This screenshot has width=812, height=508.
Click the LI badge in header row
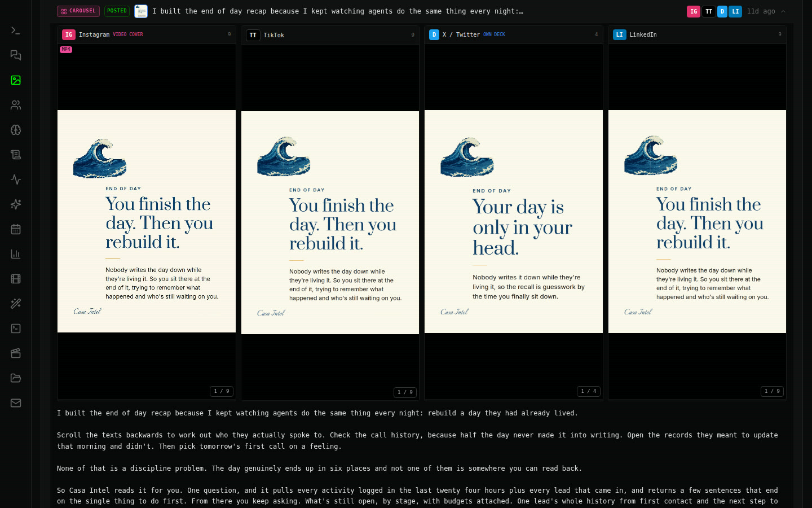pyautogui.click(x=735, y=11)
